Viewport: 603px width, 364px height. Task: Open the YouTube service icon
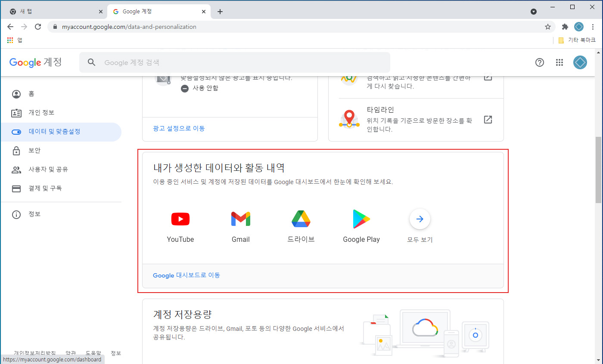point(180,219)
